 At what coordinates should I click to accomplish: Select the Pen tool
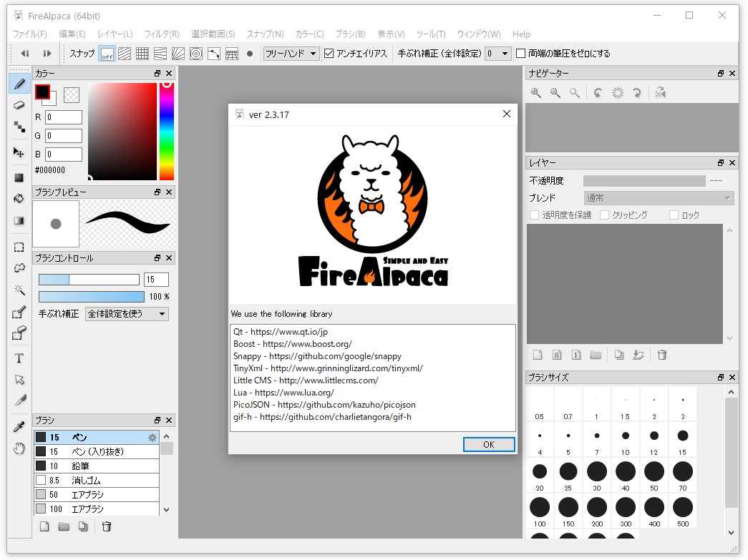coord(19,83)
